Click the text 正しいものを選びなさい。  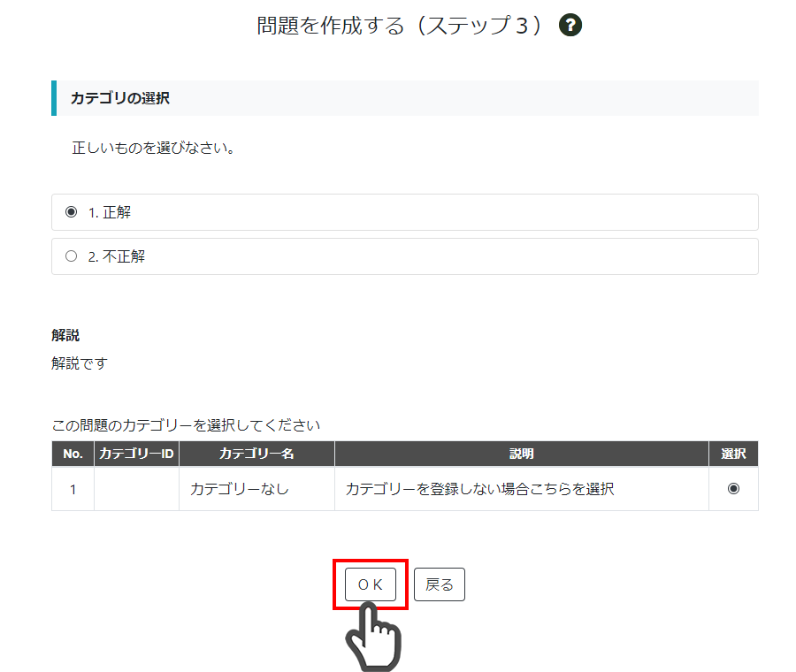click(153, 148)
